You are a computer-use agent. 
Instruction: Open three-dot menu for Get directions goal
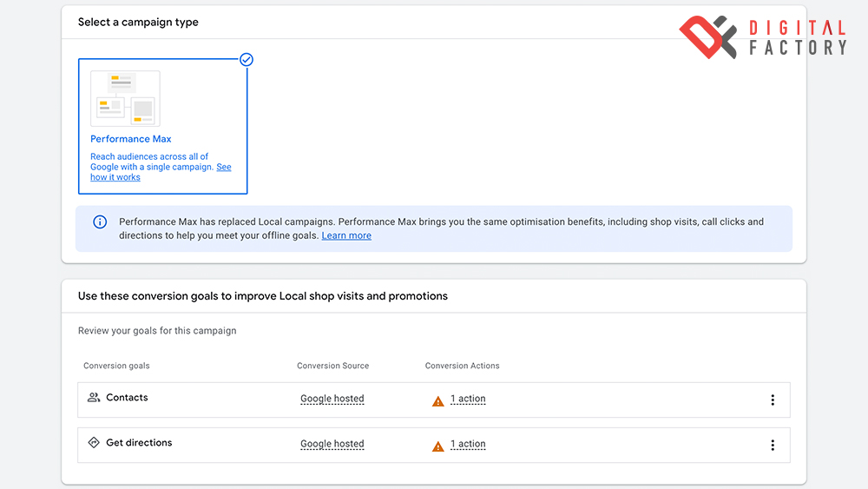(x=773, y=446)
